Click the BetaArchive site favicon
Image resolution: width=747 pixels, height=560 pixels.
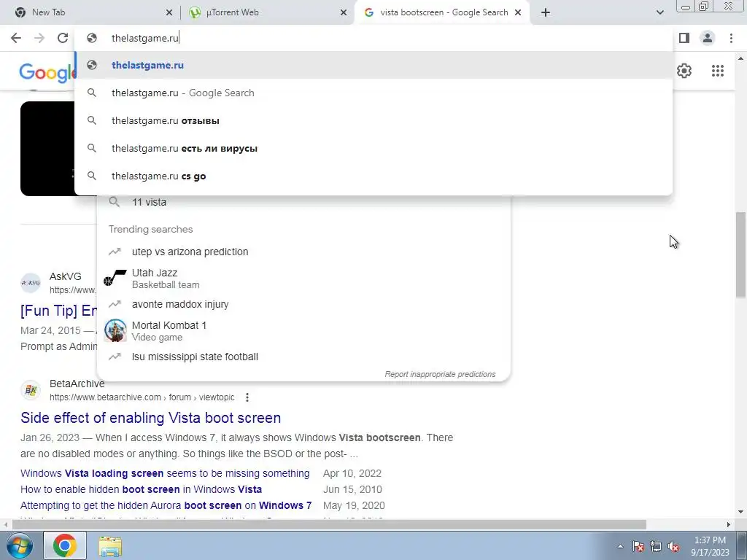pos(31,391)
